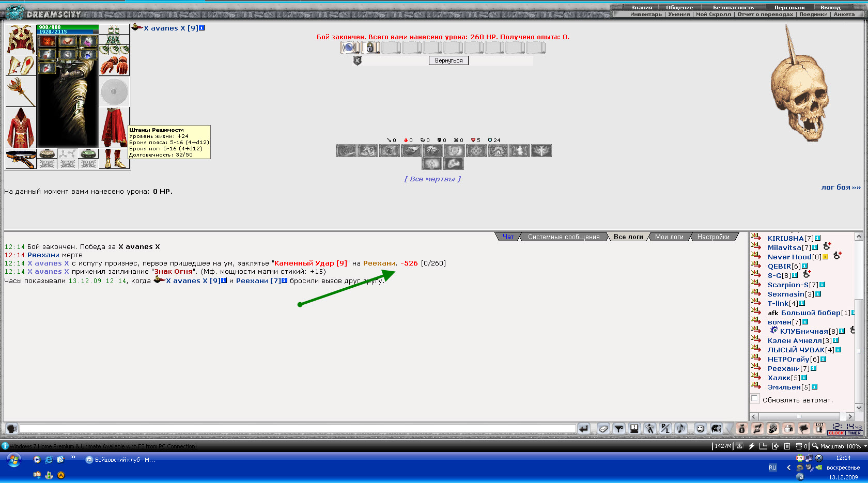Click the Вернуться button
Image resolution: width=868 pixels, height=483 pixels.
[x=448, y=60]
